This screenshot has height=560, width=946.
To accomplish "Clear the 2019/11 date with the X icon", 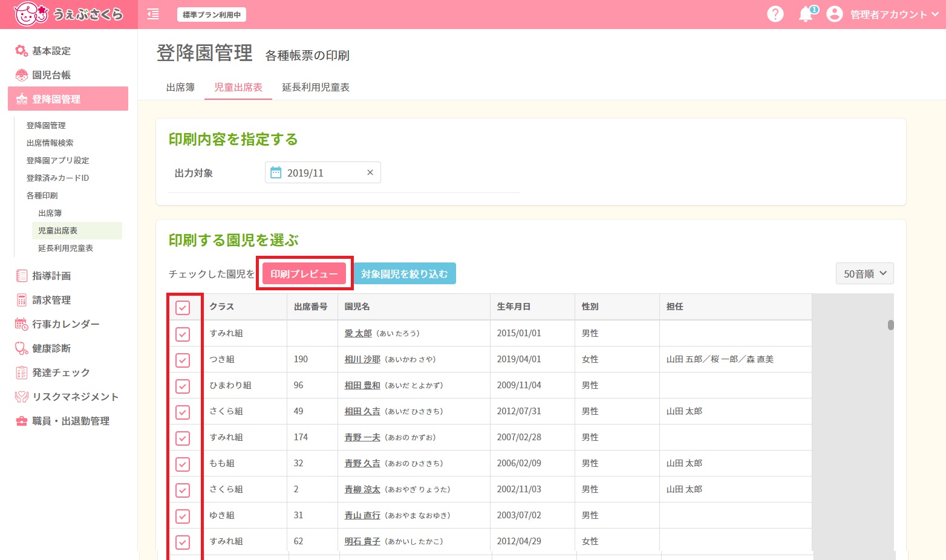I will 370,173.
